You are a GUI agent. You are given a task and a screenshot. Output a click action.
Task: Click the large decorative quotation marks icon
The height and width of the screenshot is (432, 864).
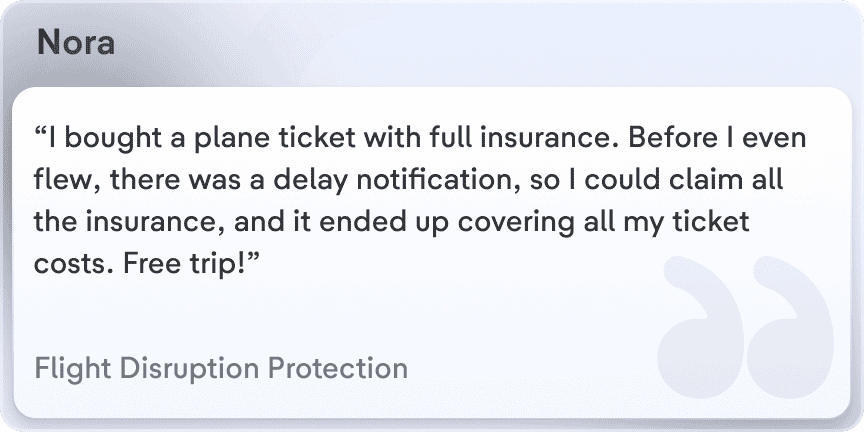pos(745,327)
